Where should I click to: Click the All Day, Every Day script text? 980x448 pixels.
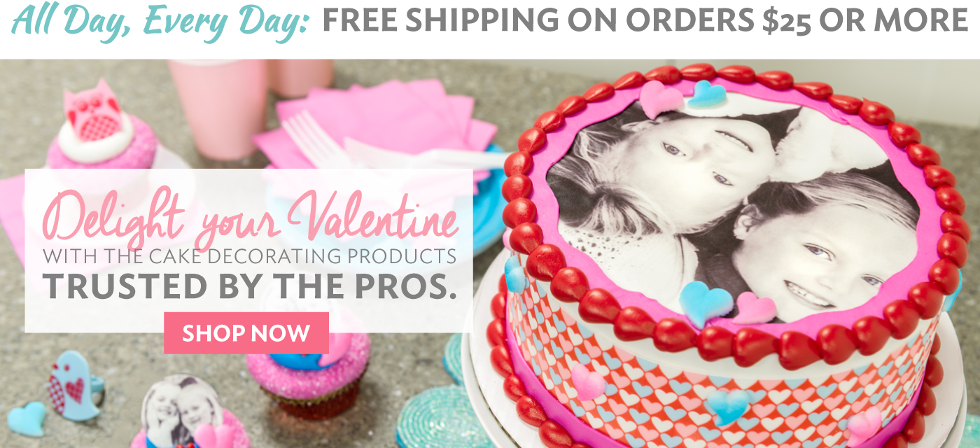pos(160,22)
